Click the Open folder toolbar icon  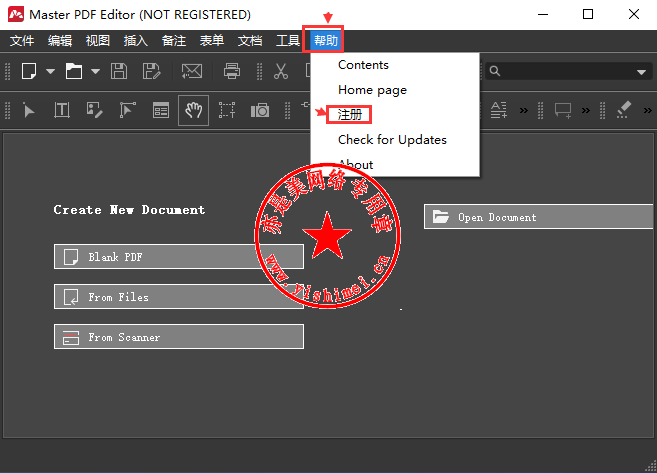pyautogui.click(x=74, y=71)
